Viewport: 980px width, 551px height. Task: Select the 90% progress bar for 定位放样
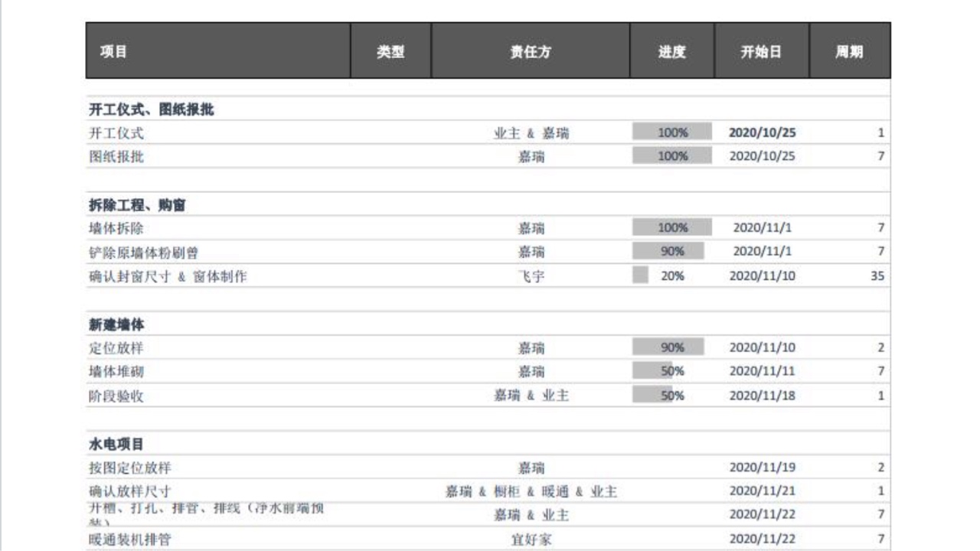(x=668, y=347)
